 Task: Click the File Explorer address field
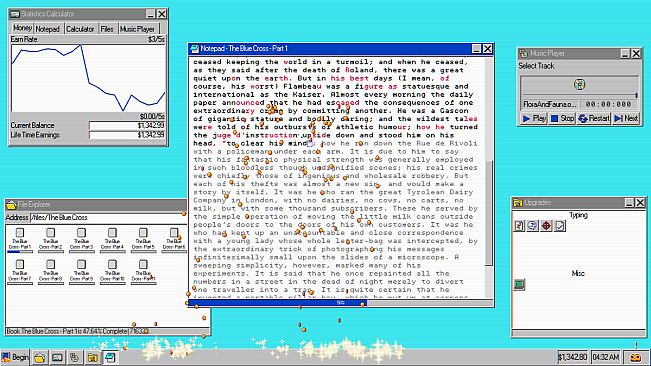point(108,217)
